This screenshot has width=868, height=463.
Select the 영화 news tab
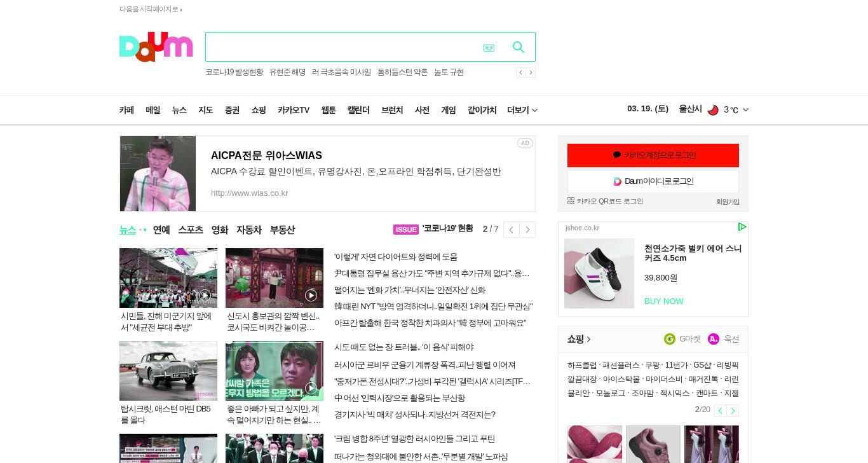220,230
